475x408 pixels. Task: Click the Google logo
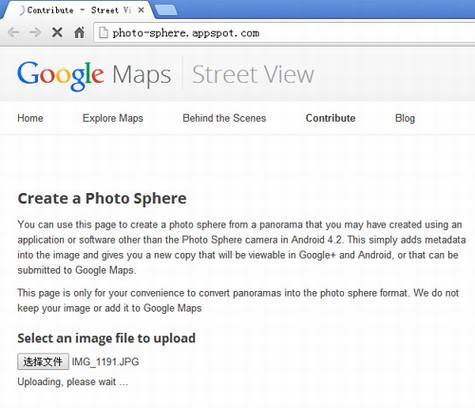pos(60,76)
